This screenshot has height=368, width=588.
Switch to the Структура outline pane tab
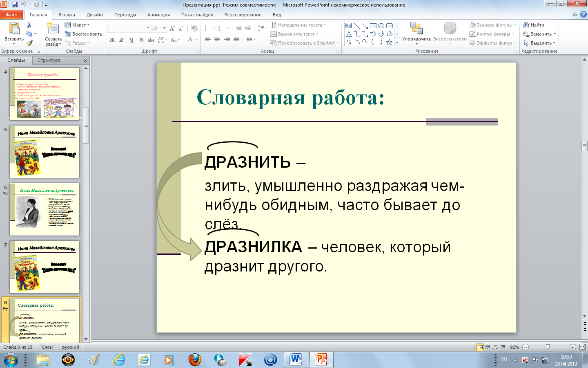49,60
